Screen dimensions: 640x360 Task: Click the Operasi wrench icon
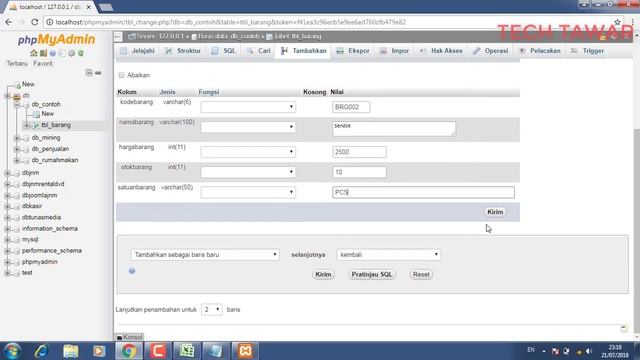[477, 51]
